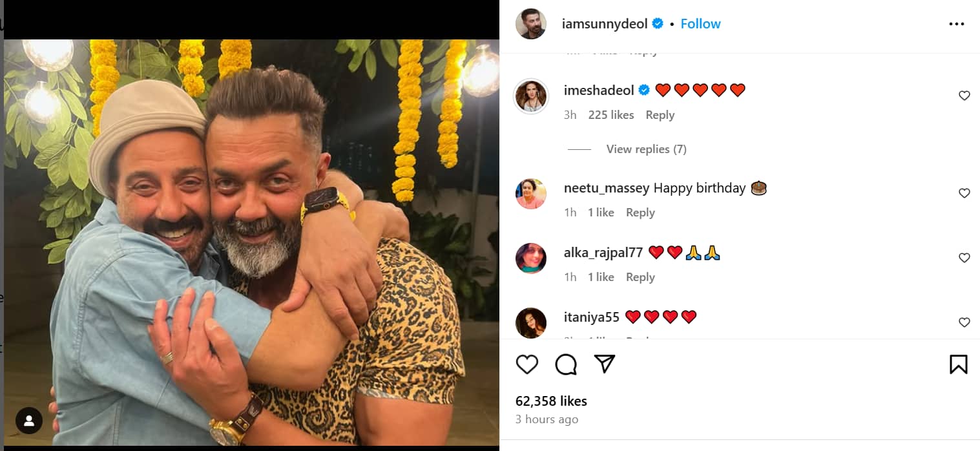Like the post using the heart icon
The height and width of the screenshot is (451, 980).
(527, 364)
